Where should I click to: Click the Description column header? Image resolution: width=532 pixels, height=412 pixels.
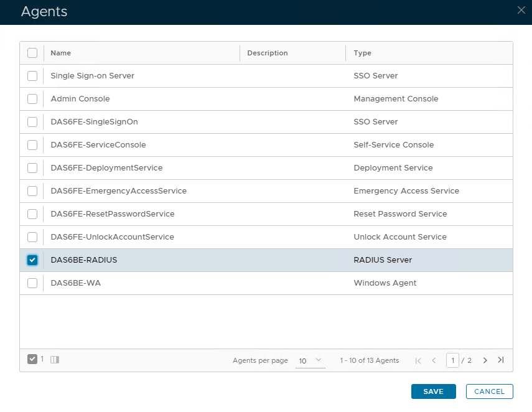(268, 53)
